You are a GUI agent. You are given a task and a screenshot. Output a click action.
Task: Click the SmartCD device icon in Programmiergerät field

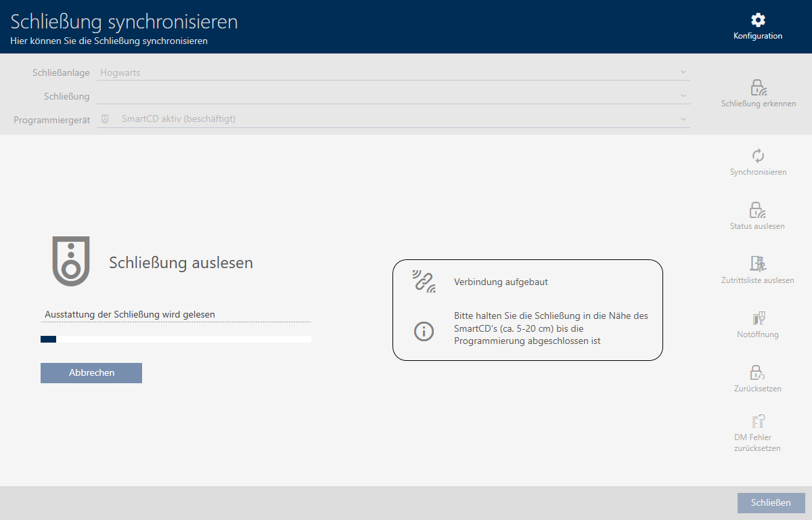[105, 119]
